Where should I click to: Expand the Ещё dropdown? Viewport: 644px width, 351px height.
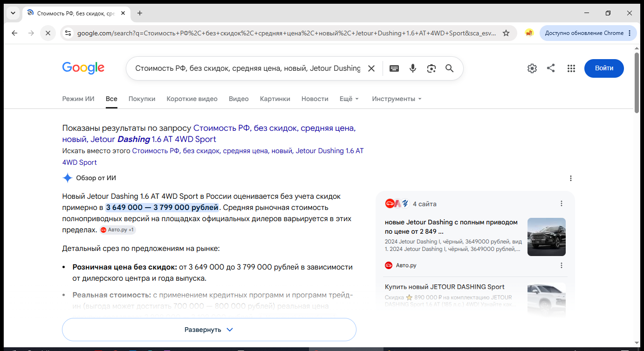click(x=349, y=99)
